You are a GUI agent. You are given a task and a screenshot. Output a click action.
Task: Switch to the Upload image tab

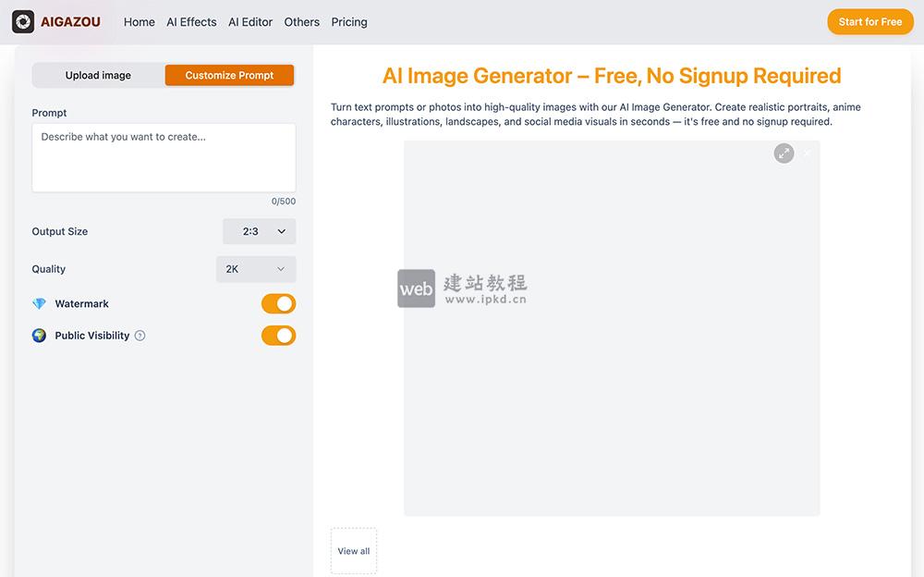pos(98,75)
